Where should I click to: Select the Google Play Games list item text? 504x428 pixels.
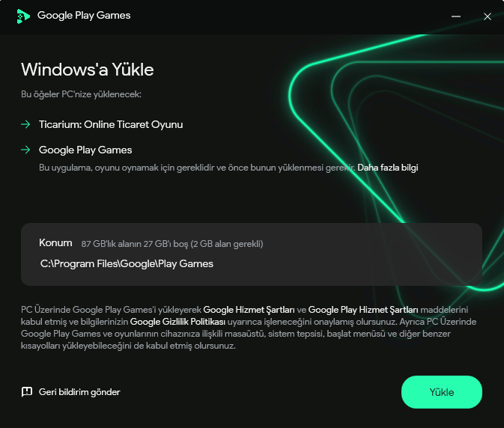[85, 150]
